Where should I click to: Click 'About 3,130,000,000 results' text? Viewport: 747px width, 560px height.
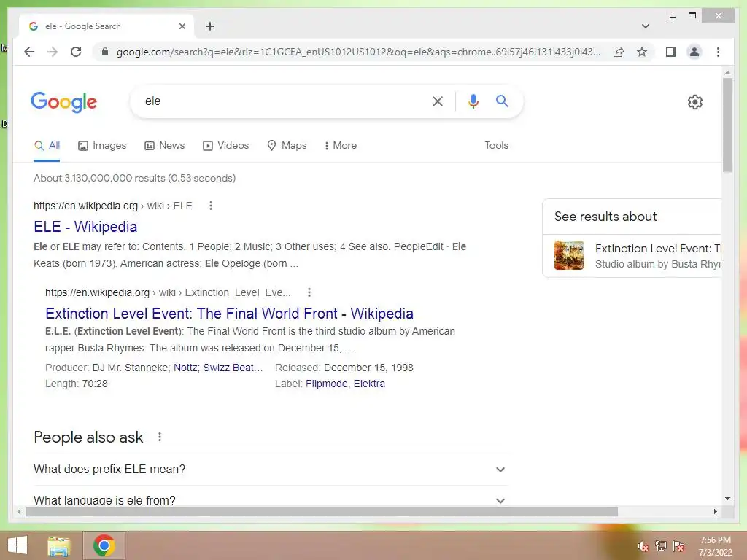point(135,178)
